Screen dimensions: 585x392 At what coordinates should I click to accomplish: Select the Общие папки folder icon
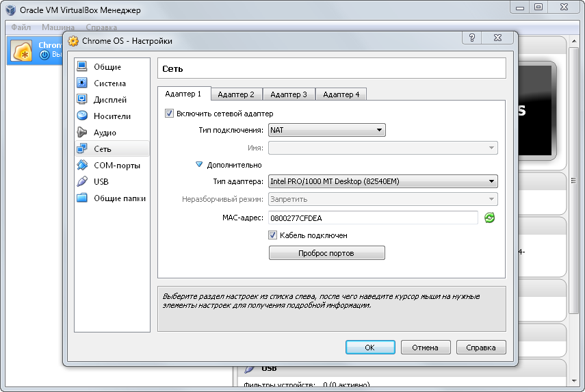point(82,198)
